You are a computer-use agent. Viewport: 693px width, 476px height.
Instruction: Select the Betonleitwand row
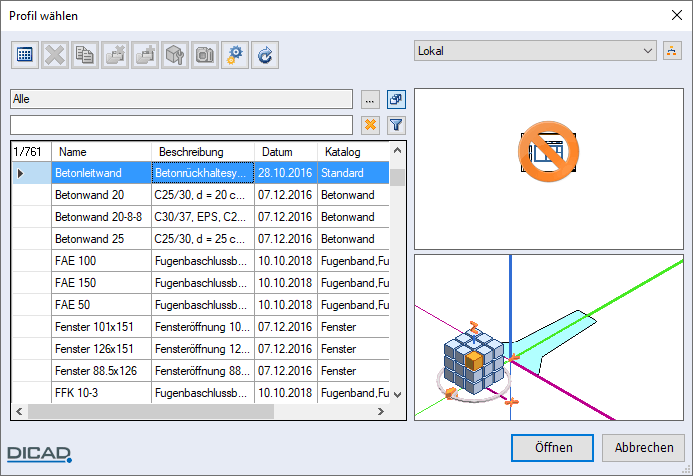pos(201,173)
